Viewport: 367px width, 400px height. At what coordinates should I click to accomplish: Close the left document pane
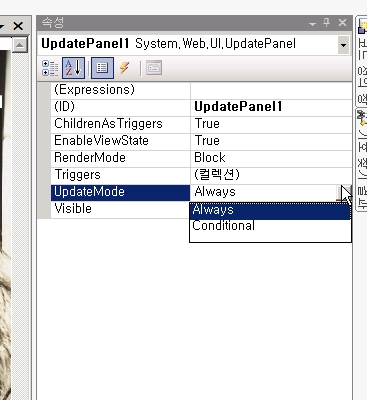[18, 26]
